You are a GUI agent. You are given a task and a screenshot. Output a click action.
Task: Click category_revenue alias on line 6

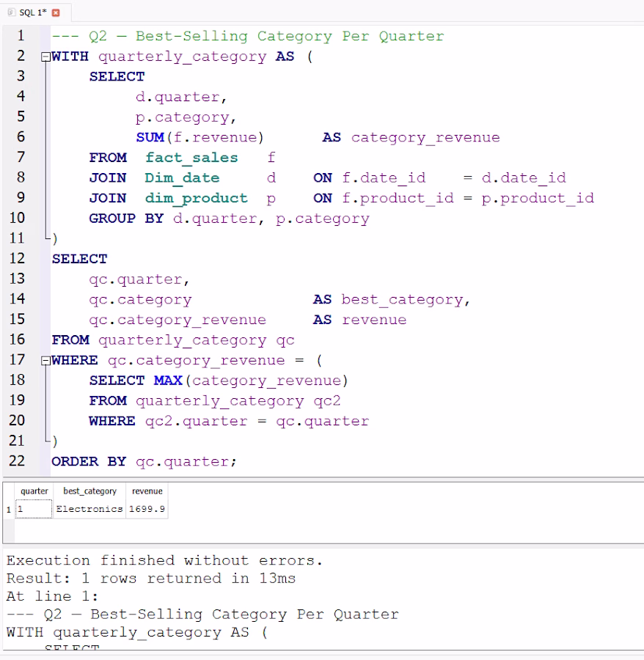point(425,138)
